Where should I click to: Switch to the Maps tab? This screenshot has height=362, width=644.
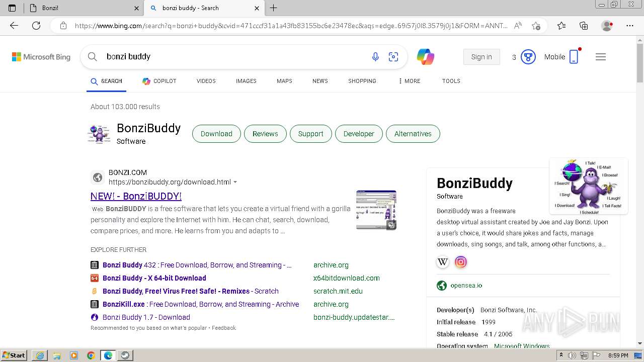click(284, 81)
